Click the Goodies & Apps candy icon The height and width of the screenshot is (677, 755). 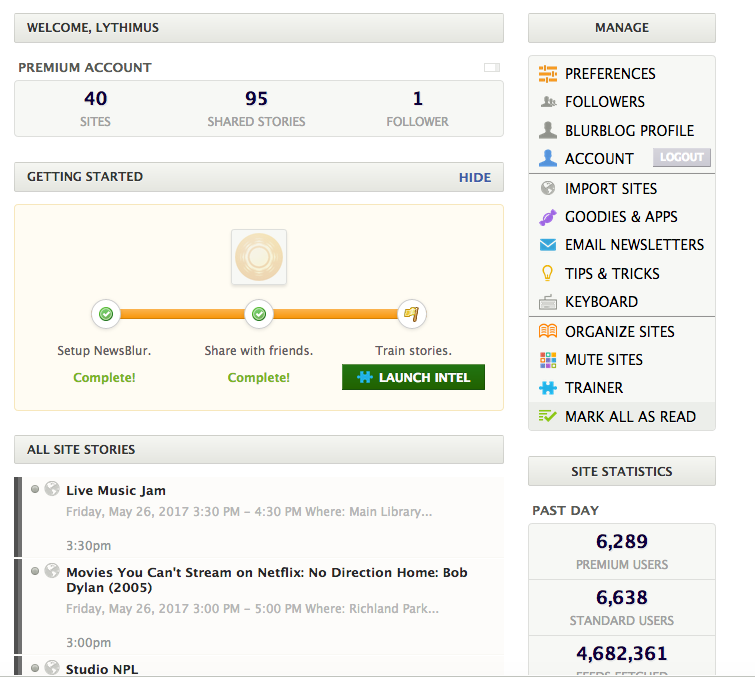pyautogui.click(x=547, y=217)
